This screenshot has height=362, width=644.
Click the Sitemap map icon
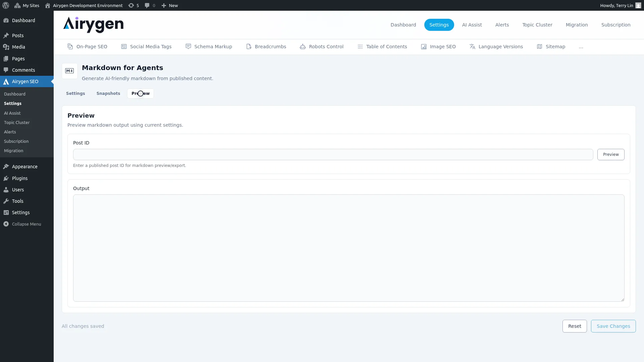point(539,47)
